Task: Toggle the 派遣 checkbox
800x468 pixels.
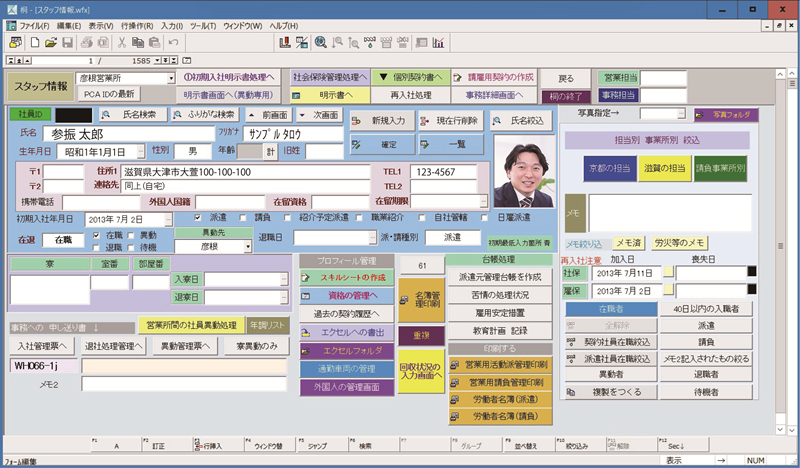Action: pyautogui.click(x=198, y=217)
